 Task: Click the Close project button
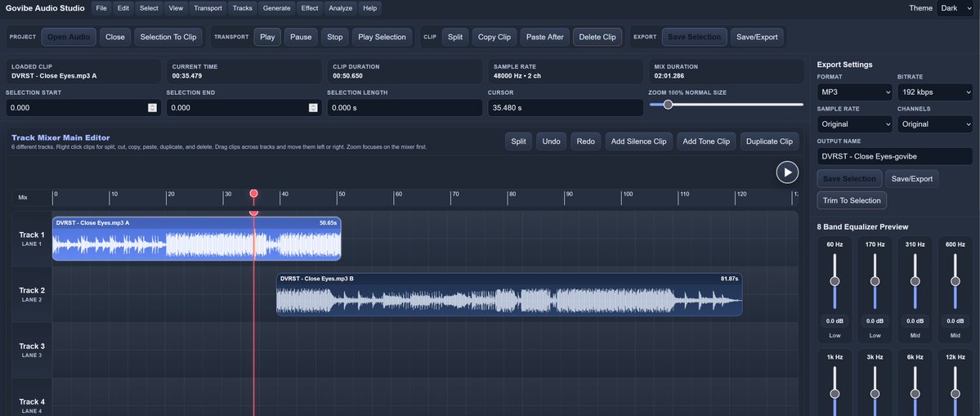click(x=115, y=37)
